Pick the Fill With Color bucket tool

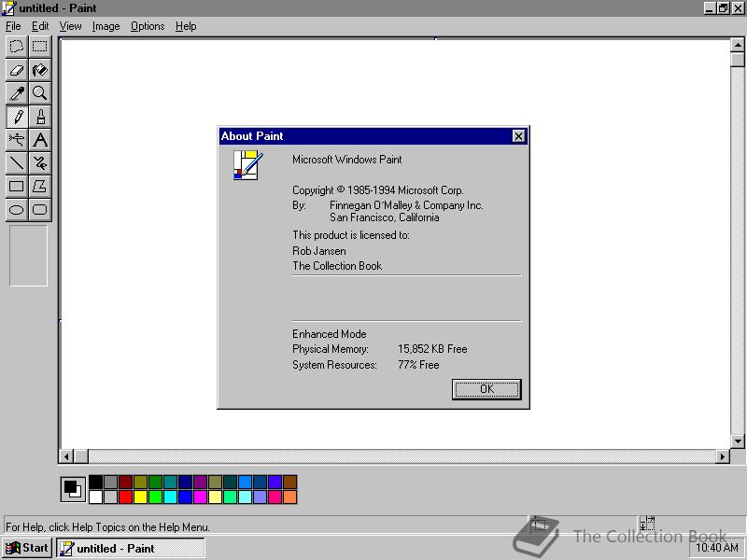[40, 70]
